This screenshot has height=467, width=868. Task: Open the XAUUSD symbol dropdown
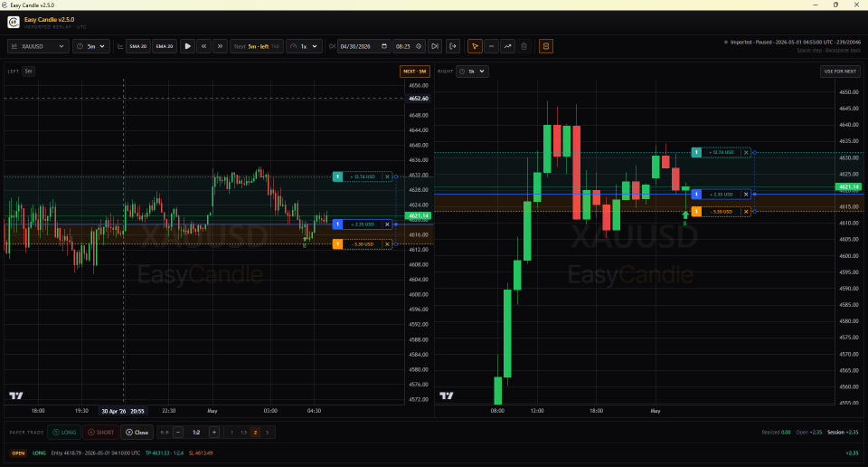(x=38, y=46)
